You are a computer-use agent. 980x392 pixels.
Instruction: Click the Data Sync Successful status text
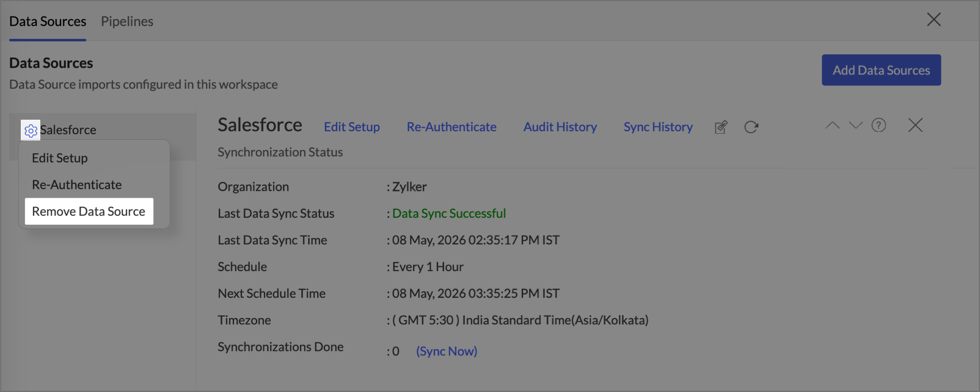449,214
